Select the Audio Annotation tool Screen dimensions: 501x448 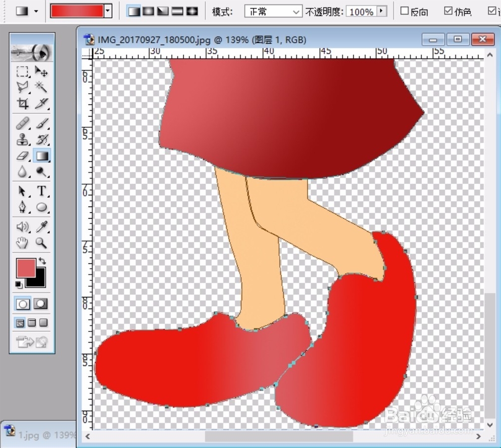(23, 227)
